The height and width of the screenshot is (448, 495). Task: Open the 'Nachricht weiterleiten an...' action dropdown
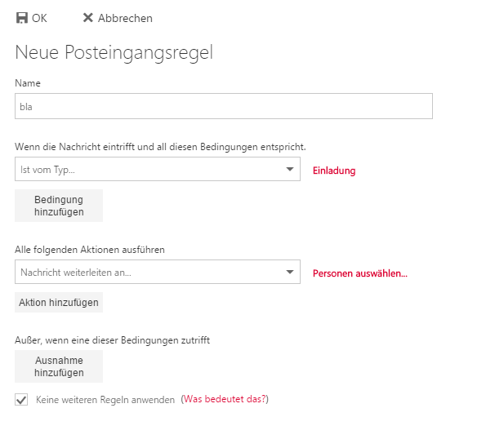(147, 273)
